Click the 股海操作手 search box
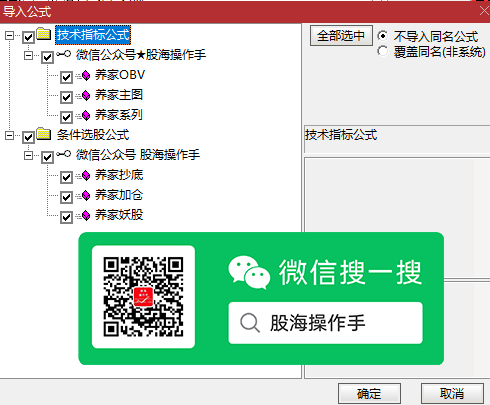 pyautogui.click(x=325, y=323)
